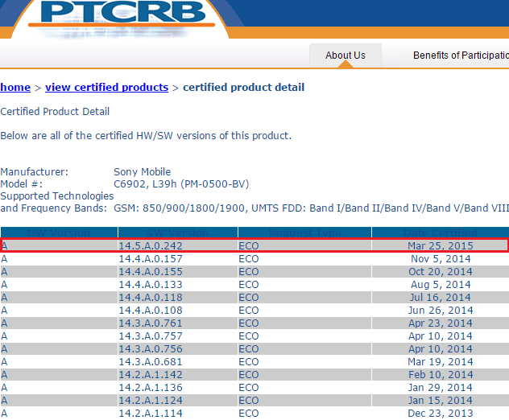
Task: Click the 'Model #:' label
Action: pos(22,184)
